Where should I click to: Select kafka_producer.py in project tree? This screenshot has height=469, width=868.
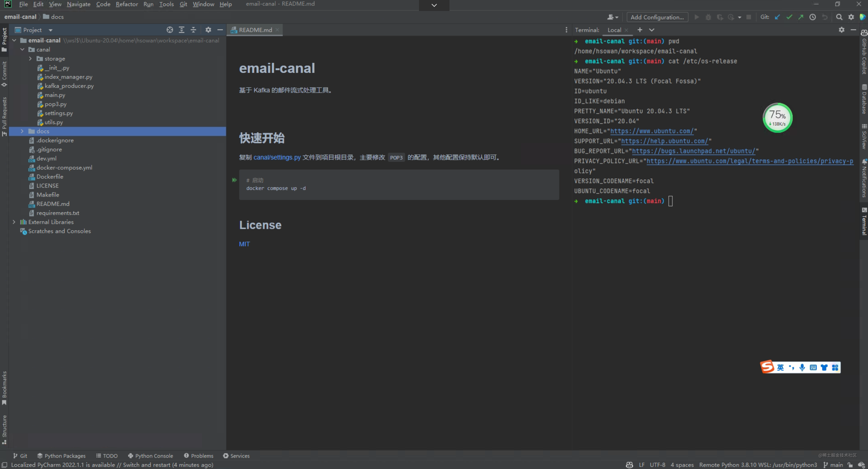click(x=69, y=86)
